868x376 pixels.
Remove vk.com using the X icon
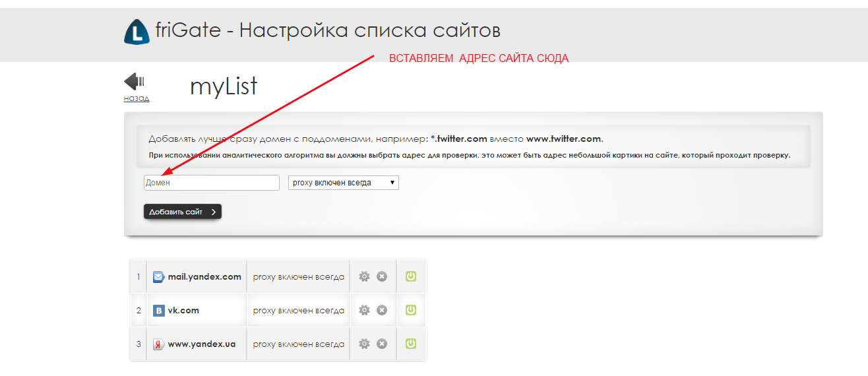click(x=382, y=310)
